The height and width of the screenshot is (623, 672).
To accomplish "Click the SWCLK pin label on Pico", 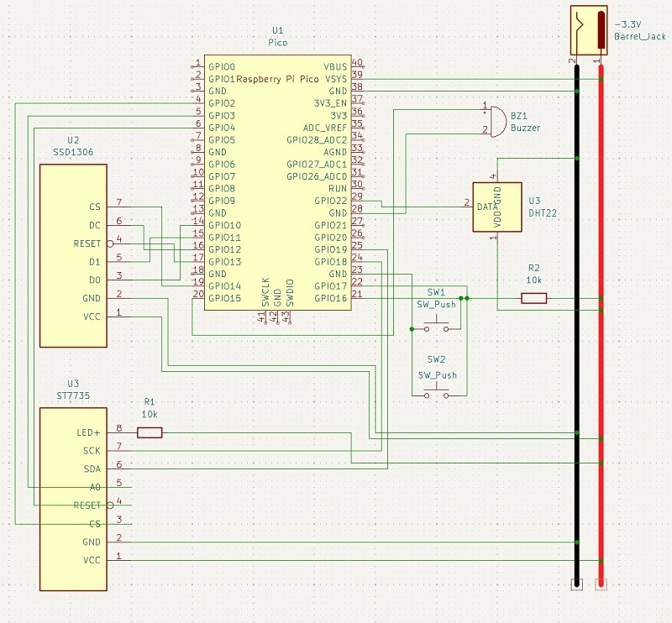I will point(264,291).
